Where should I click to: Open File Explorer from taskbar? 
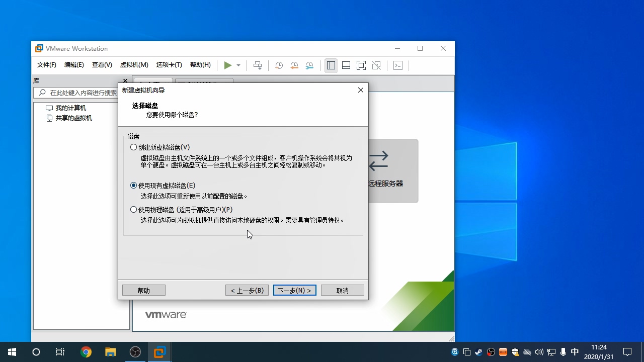click(110, 352)
